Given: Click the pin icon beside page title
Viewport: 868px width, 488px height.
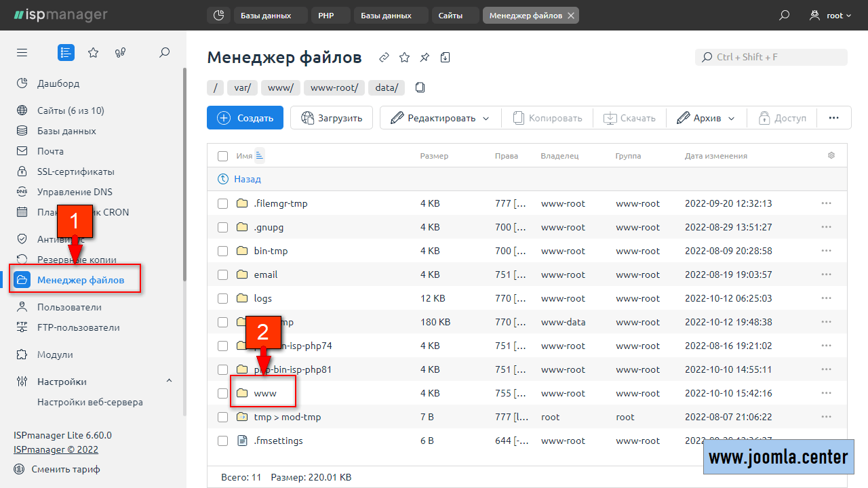Looking at the screenshot, I should [x=425, y=58].
